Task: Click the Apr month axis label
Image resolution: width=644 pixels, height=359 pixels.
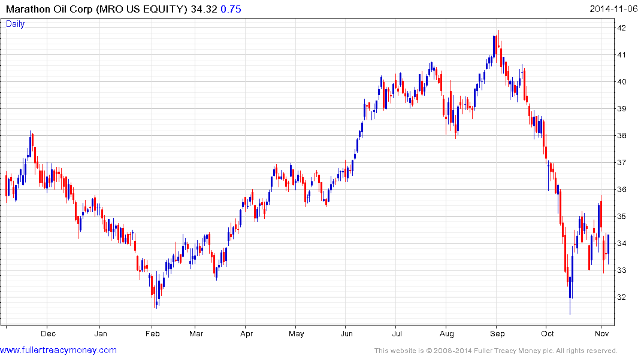Action: coord(246,333)
